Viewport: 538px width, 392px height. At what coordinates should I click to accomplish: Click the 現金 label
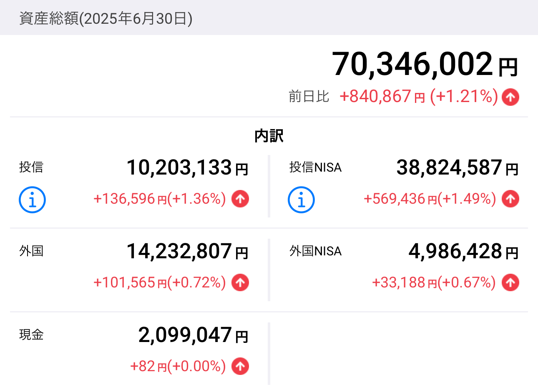pyautogui.click(x=31, y=335)
